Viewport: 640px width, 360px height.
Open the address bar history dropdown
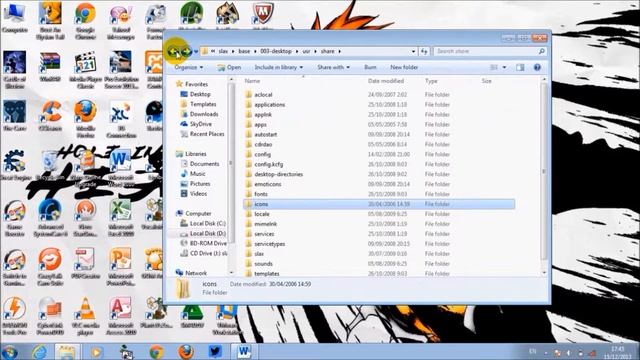413,51
